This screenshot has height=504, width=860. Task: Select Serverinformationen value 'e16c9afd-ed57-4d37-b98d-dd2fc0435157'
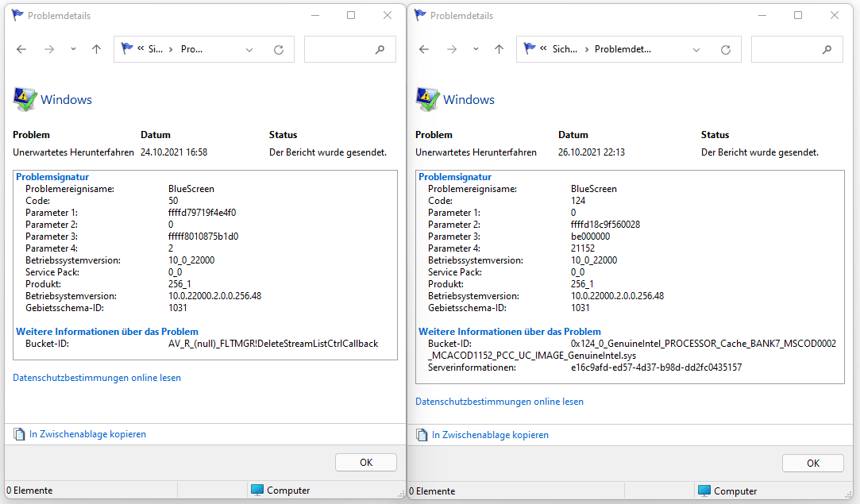click(x=656, y=367)
